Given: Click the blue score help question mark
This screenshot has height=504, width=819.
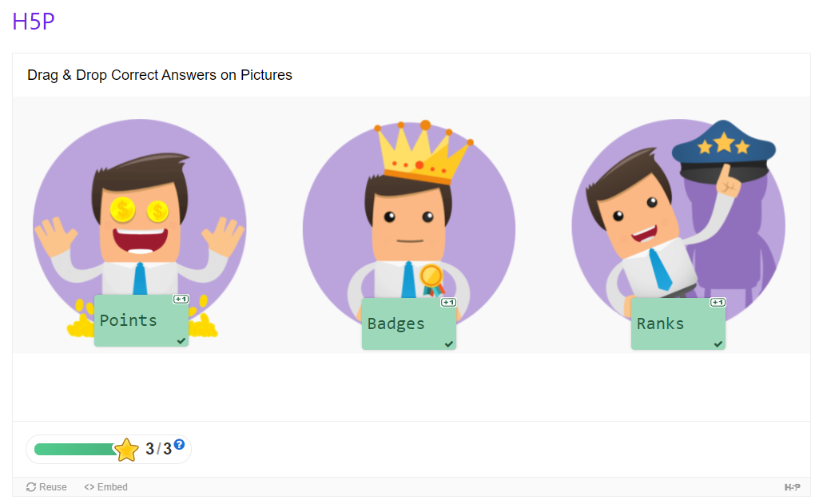Looking at the screenshot, I should coord(179,444).
